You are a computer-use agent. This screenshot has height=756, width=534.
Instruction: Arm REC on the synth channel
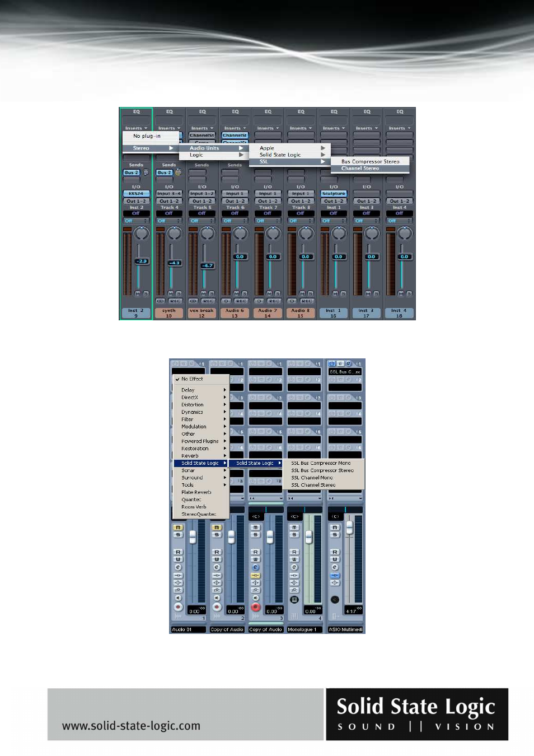click(175, 301)
